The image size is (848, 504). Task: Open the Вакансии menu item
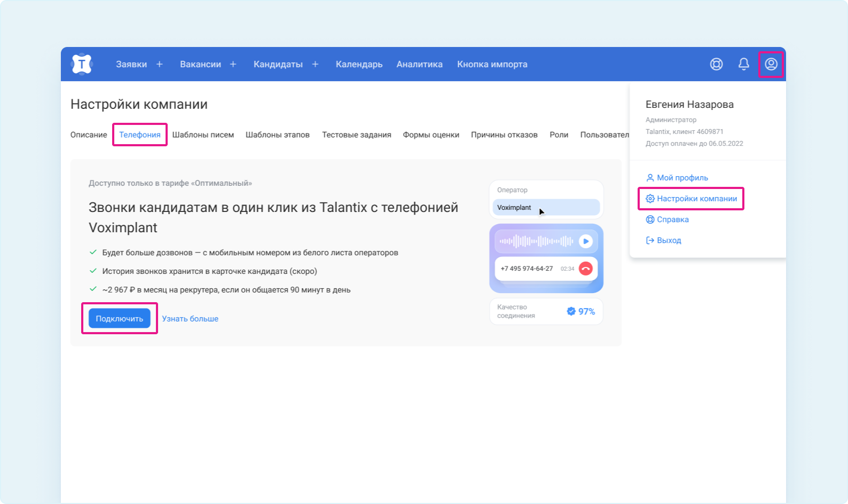tap(200, 64)
